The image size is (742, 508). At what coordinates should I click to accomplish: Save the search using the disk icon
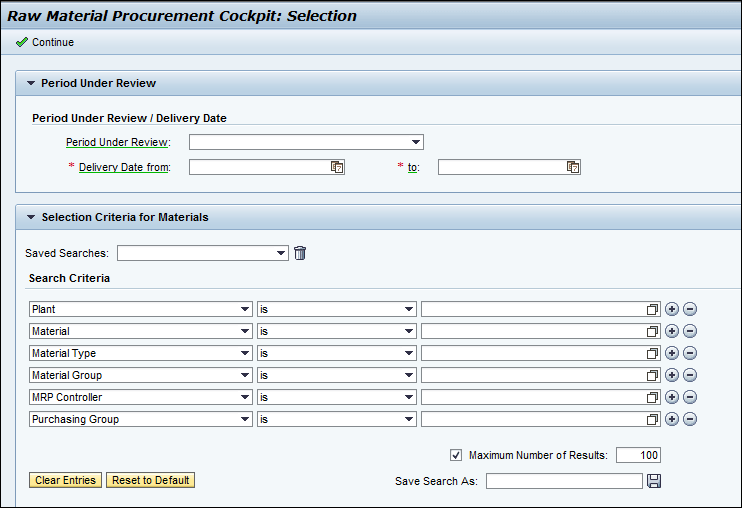(x=654, y=481)
